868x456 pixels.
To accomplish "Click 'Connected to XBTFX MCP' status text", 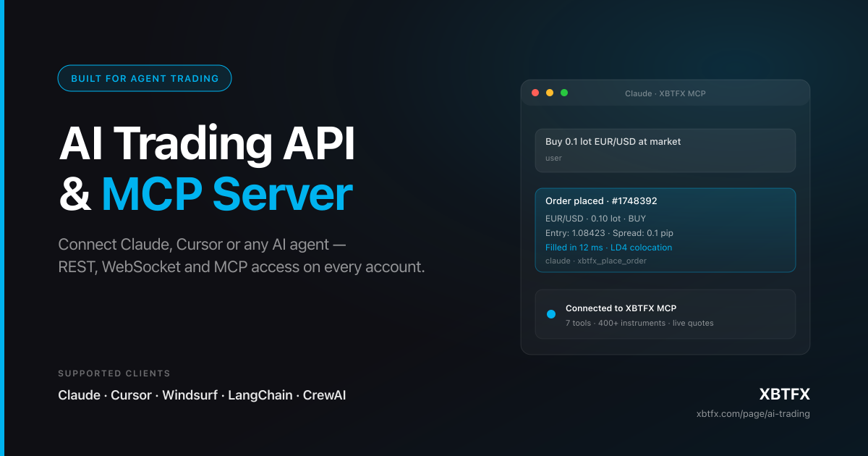I will pos(621,308).
